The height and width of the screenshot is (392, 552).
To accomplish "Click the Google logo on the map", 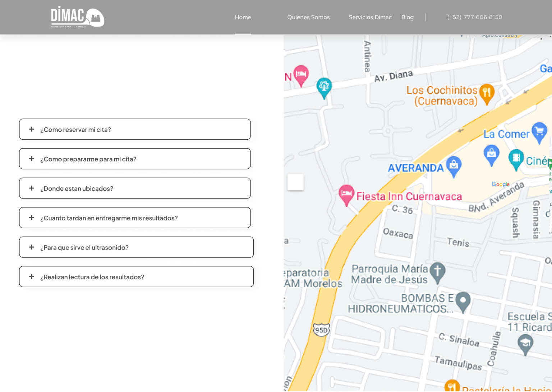I will [501, 184].
